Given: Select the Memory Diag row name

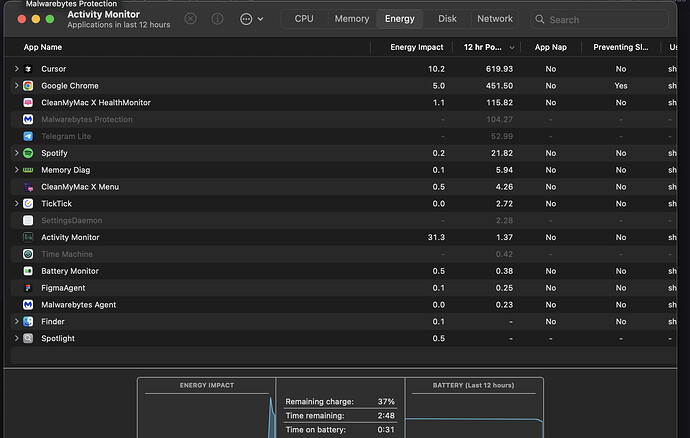Looking at the screenshot, I should coord(66,170).
